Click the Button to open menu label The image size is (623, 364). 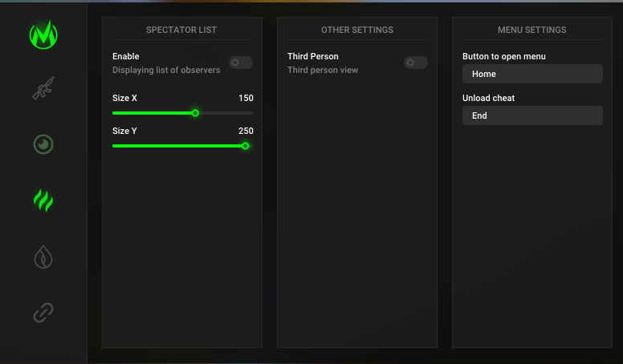tap(504, 56)
